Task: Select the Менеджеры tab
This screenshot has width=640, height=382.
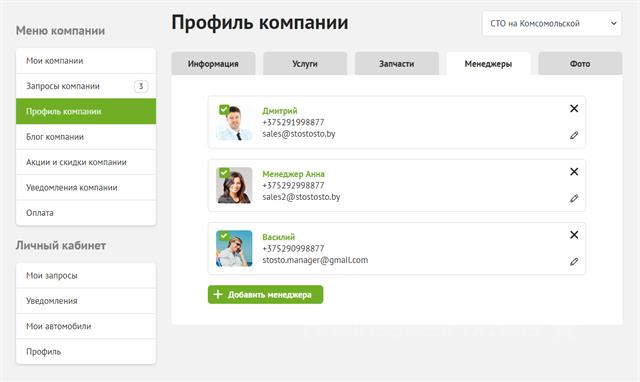Action: (x=488, y=64)
